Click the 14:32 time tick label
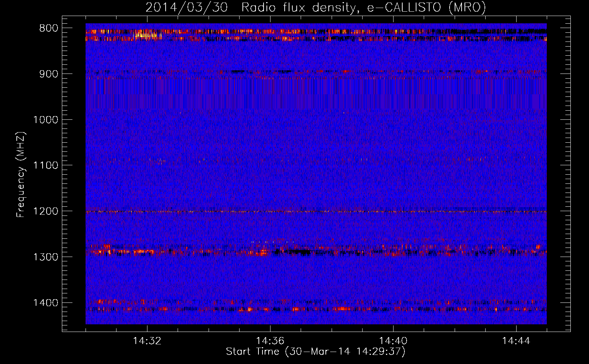This screenshot has width=589, height=364. click(x=147, y=341)
